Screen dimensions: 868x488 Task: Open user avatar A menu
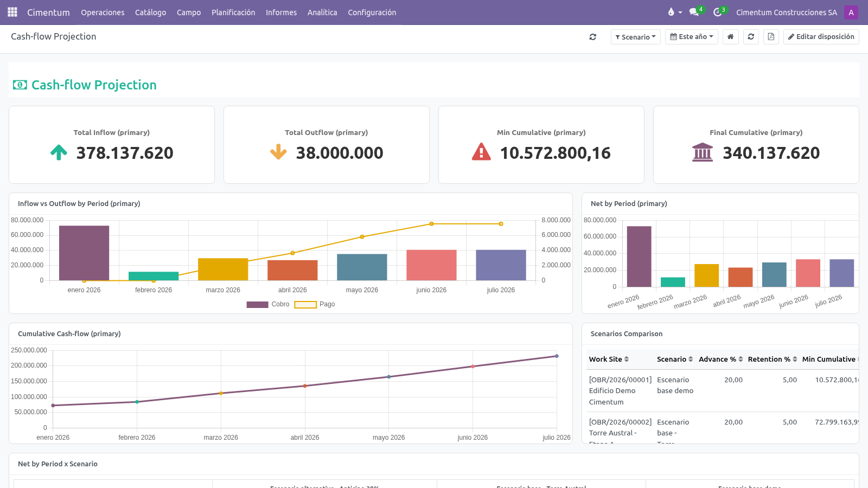[x=851, y=12]
